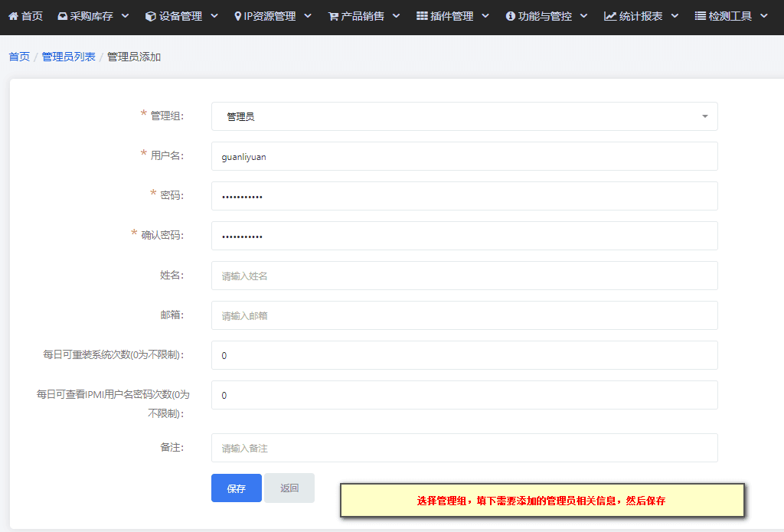The image size is (784, 532).
Task: Click the gray 返回 button
Action: coord(289,488)
